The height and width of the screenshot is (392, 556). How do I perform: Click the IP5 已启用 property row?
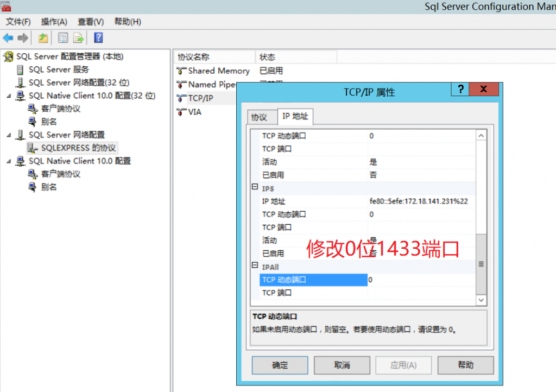pos(368,254)
